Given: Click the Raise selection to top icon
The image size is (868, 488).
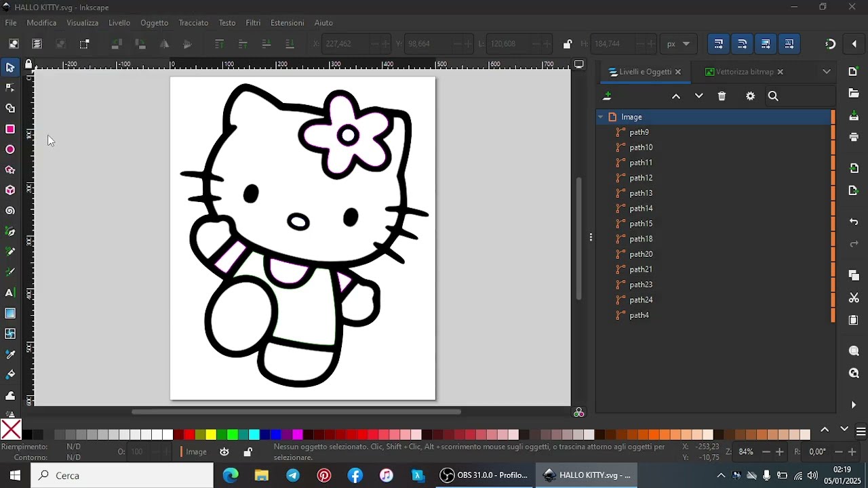Looking at the screenshot, I should pos(219,44).
